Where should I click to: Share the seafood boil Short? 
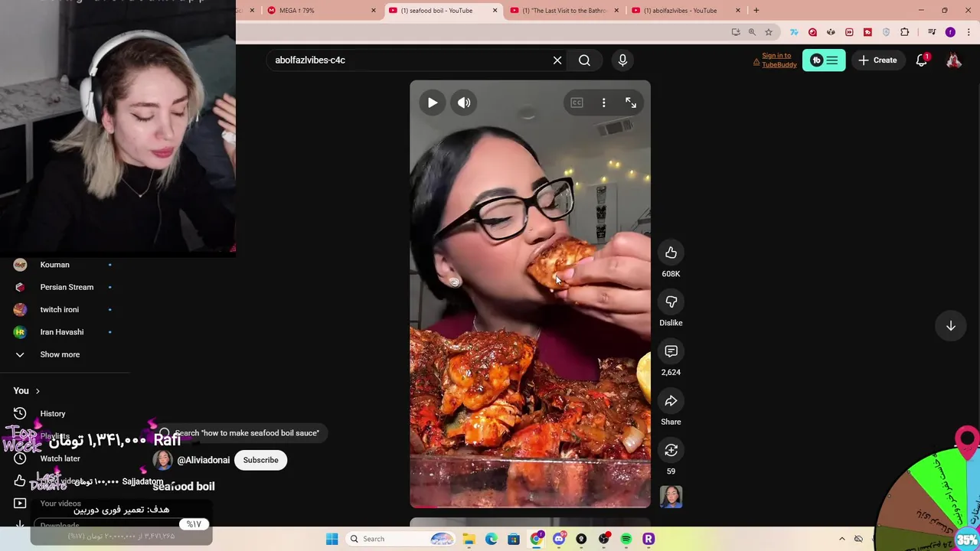[671, 401]
